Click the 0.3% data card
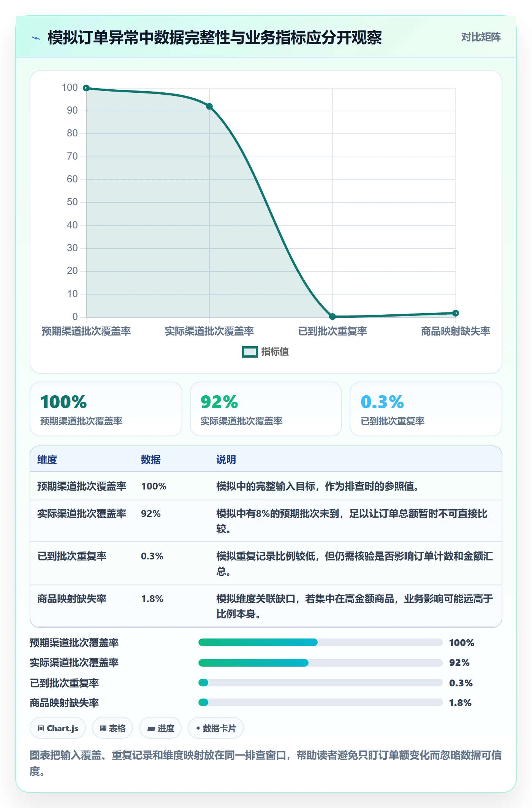 [426, 409]
